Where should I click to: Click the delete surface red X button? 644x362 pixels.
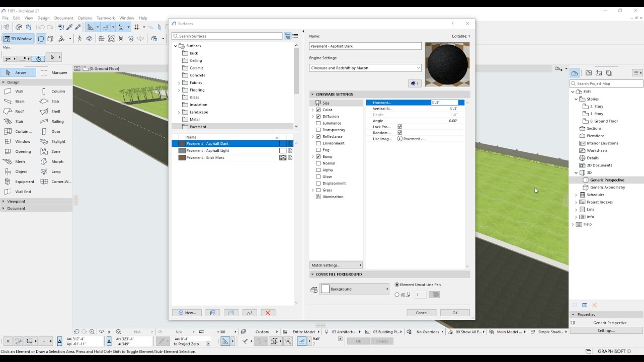(x=268, y=313)
